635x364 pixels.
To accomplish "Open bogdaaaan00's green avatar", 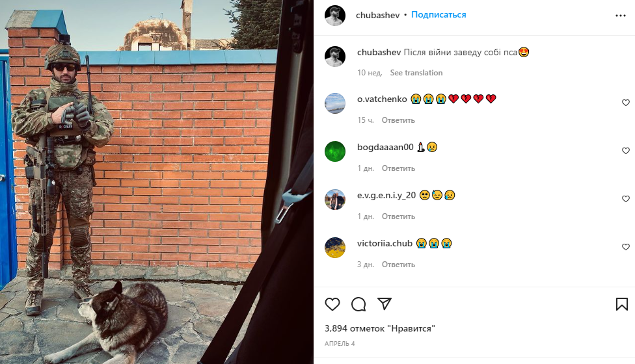I will tap(335, 151).
